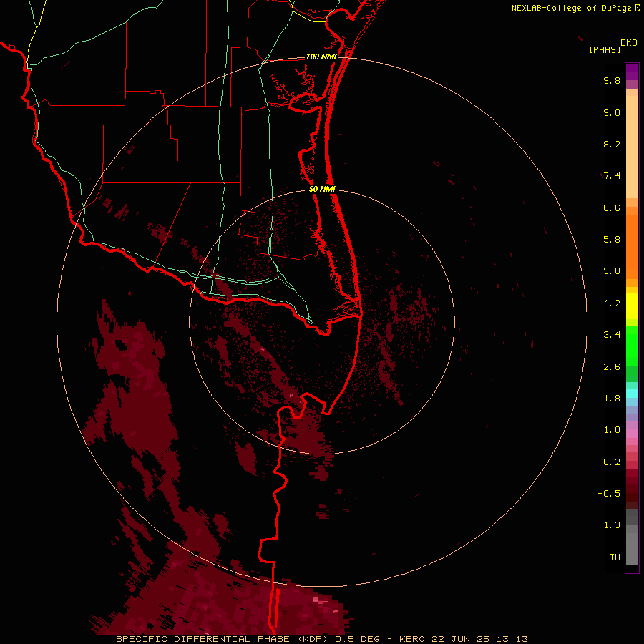Click the 6.6 legend value
The width and height of the screenshot is (644, 644).
coord(612,208)
